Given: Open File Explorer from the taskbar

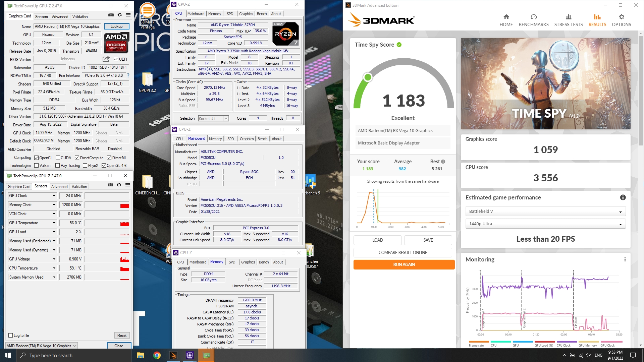Looking at the screenshot, I should point(141,355).
